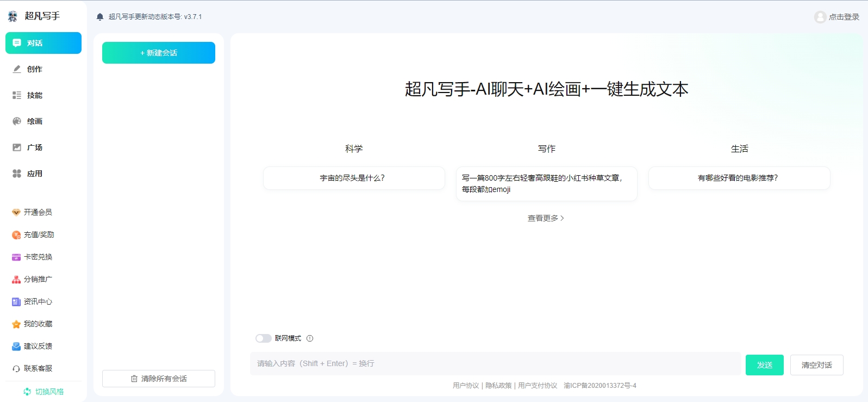Click trash icon in 清除所有会话 button
The height and width of the screenshot is (402, 868).
[134, 379]
